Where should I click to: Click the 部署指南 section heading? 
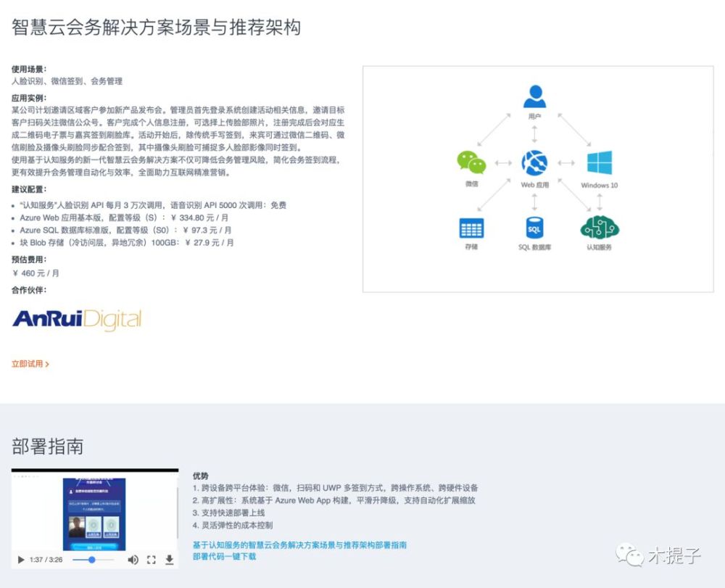pyautogui.click(x=48, y=447)
